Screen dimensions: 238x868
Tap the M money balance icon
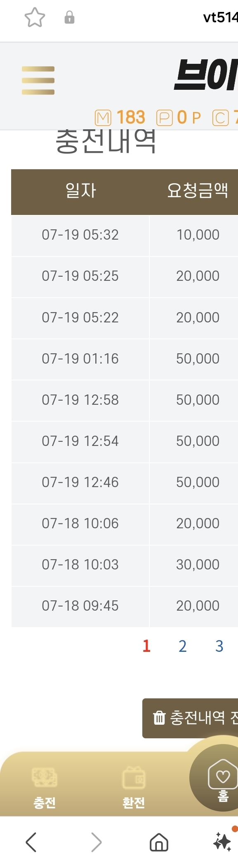[103, 118]
